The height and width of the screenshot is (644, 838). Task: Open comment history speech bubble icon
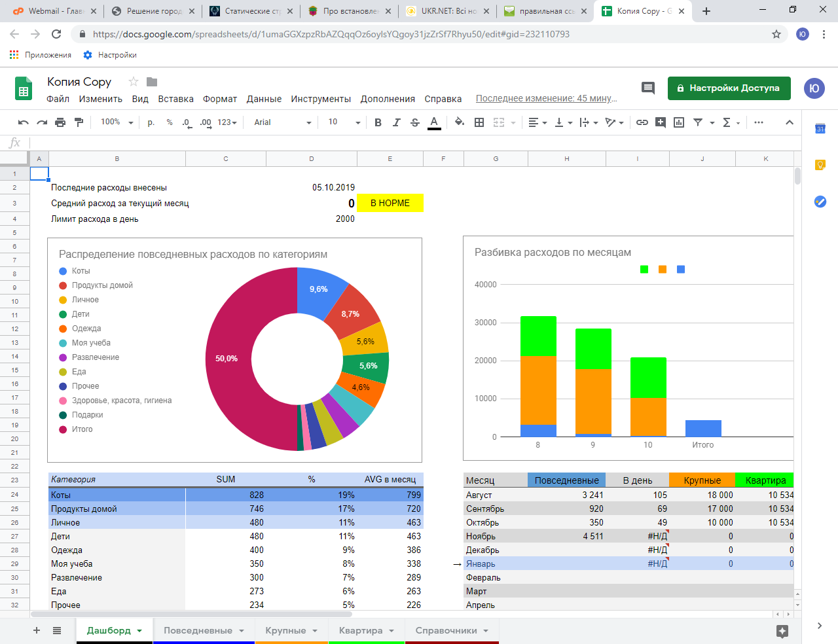tap(648, 88)
